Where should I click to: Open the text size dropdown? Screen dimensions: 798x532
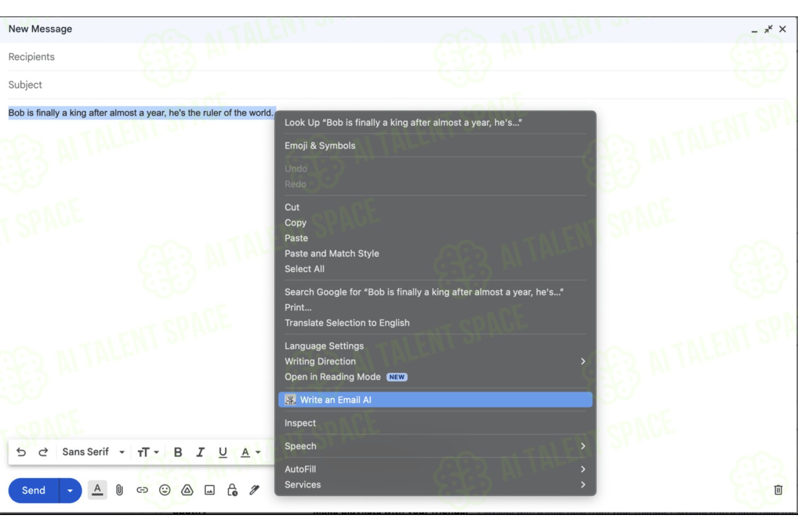coord(148,452)
